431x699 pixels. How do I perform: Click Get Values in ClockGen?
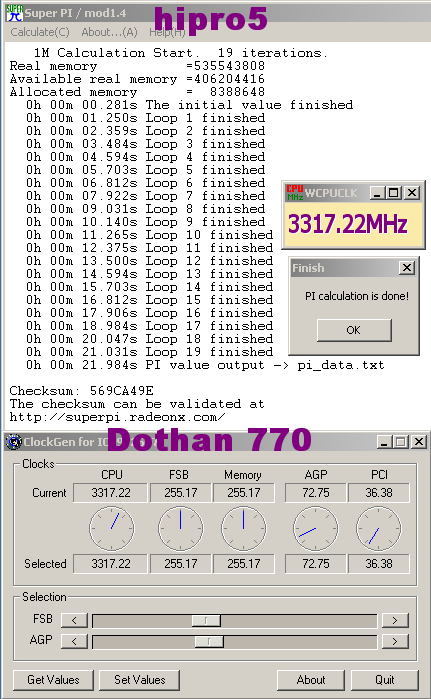[x=53, y=680]
